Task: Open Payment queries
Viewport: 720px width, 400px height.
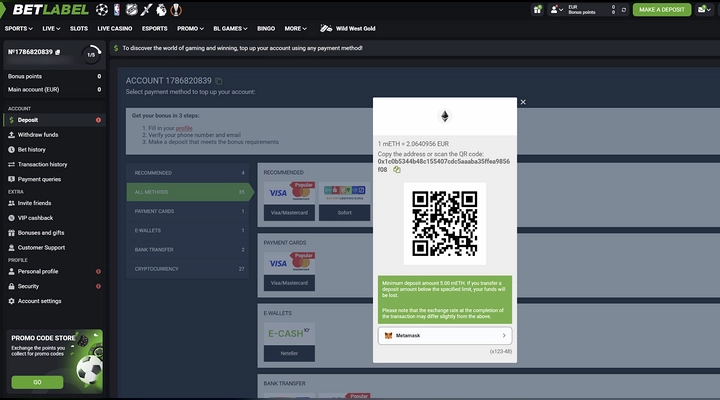Action: pyautogui.click(x=54, y=179)
